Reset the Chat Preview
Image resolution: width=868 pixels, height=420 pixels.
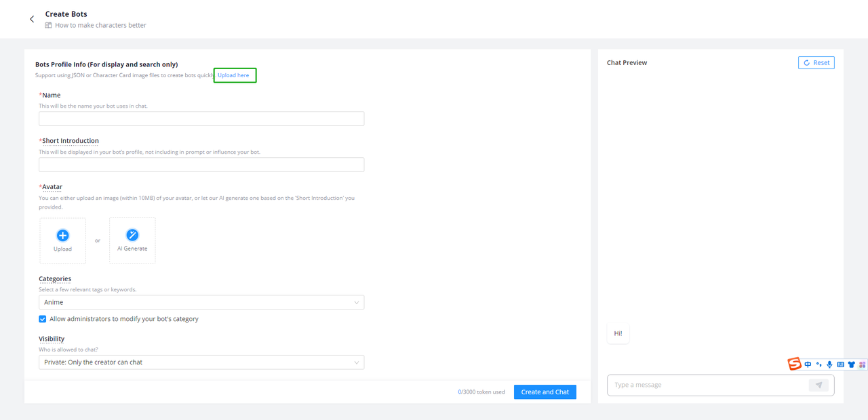click(x=816, y=62)
